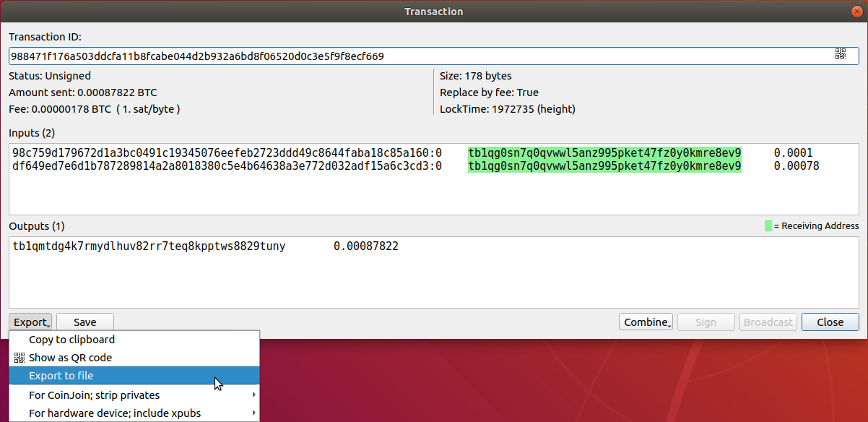Click output address tb1qmtdg4k7rmydlhuv82rr7teq8kpptws8829tuny
The height and width of the screenshot is (422, 868).
(x=149, y=246)
